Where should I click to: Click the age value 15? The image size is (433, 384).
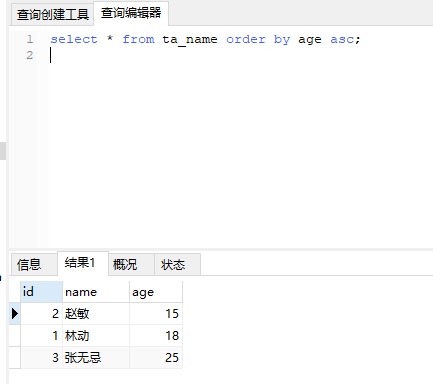click(156, 314)
